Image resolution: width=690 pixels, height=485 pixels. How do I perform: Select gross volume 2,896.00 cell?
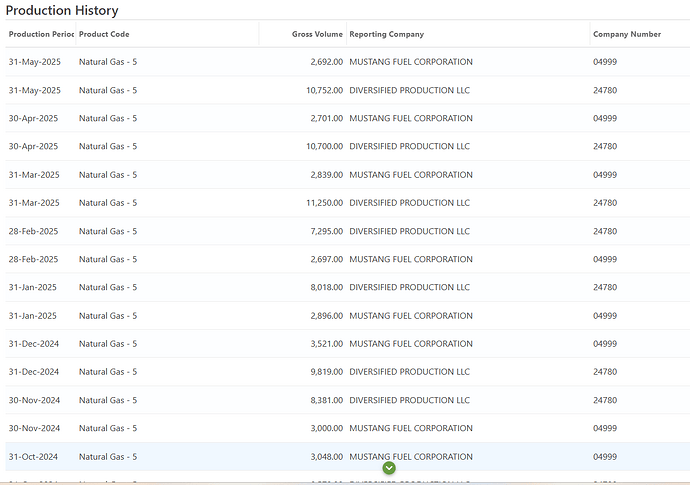(327, 316)
